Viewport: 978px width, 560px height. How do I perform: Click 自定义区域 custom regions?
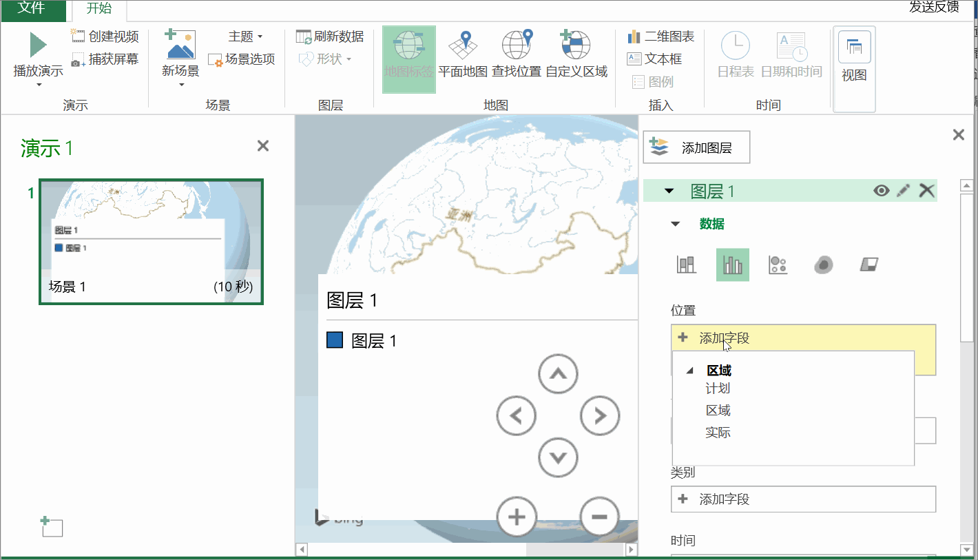click(x=576, y=55)
